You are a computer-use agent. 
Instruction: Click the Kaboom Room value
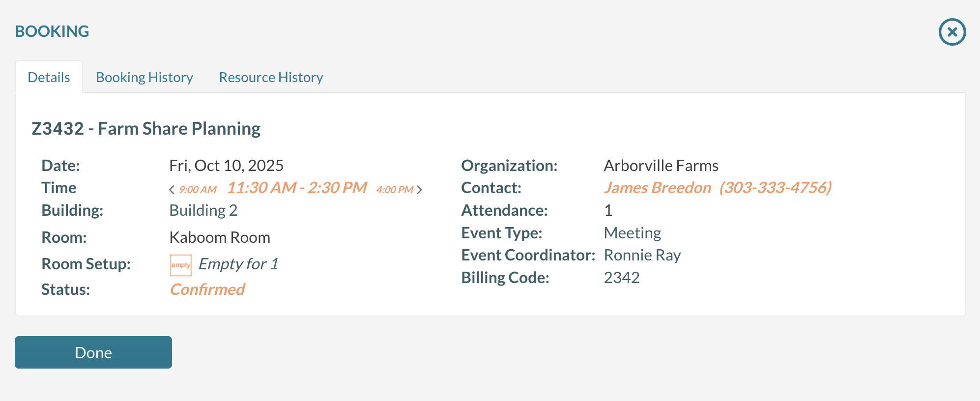coord(220,237)
